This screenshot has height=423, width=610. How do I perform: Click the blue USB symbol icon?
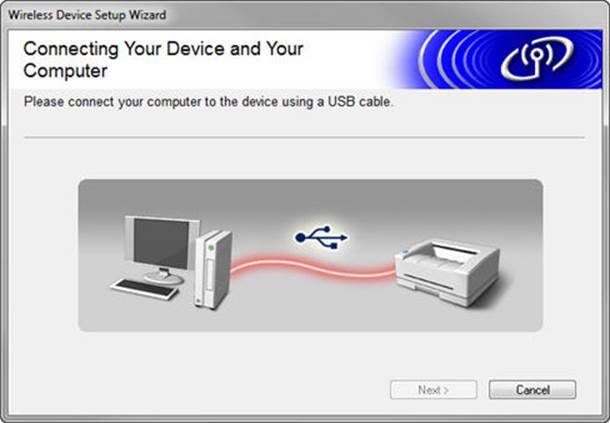point(321,237)
